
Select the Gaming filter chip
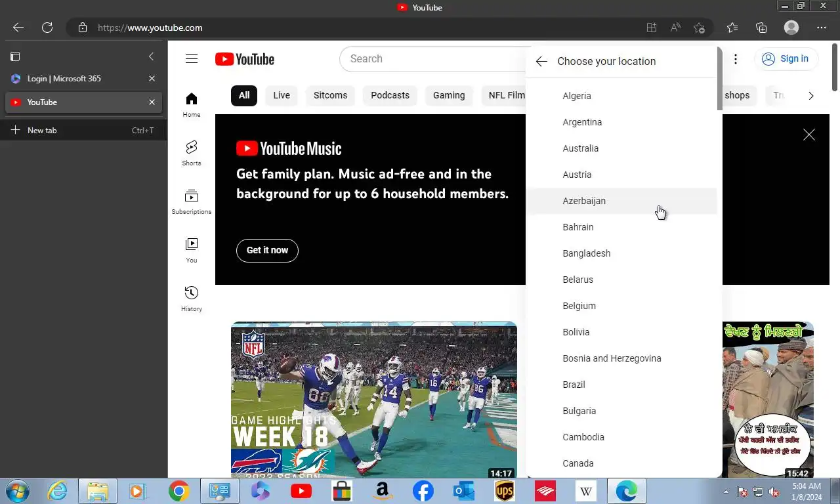tap(449, 95)
